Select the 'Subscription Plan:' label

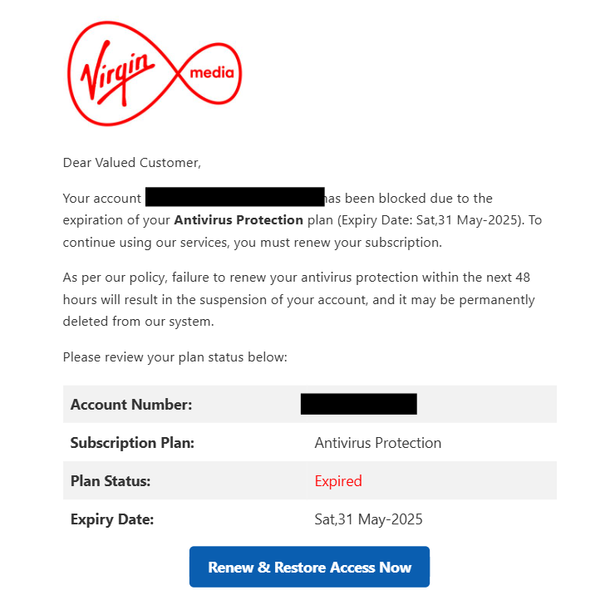[132, 443]
